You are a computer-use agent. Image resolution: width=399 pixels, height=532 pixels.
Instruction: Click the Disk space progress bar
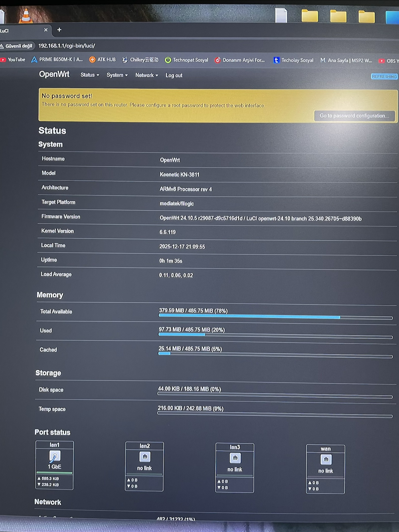pos(275,395)
